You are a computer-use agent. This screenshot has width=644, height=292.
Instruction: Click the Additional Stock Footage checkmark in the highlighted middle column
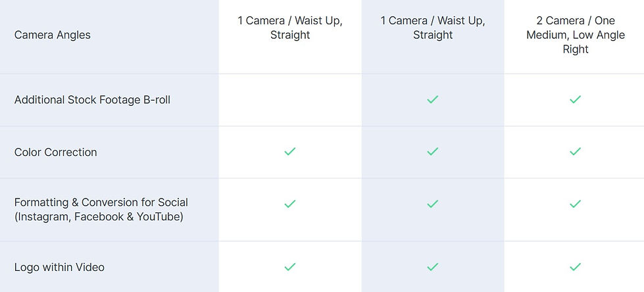(432, 99)
